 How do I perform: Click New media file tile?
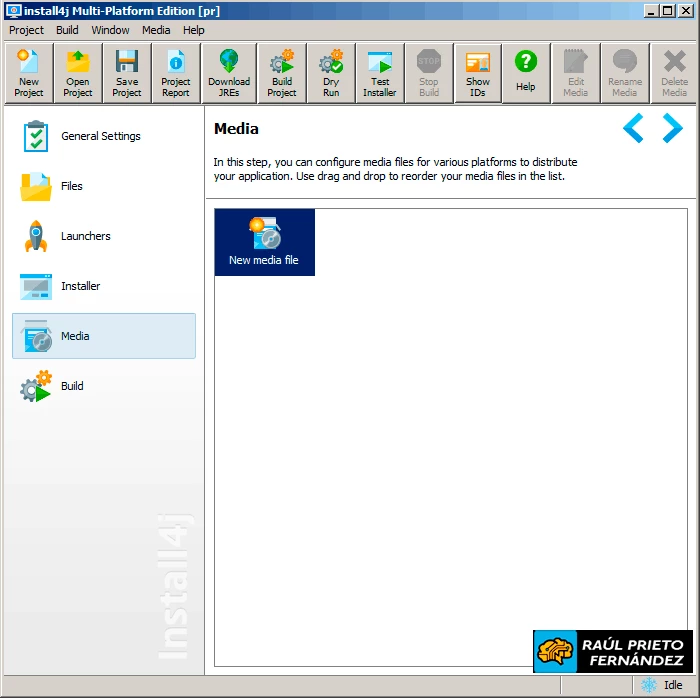pyautogui.click(x=264, y=242)
